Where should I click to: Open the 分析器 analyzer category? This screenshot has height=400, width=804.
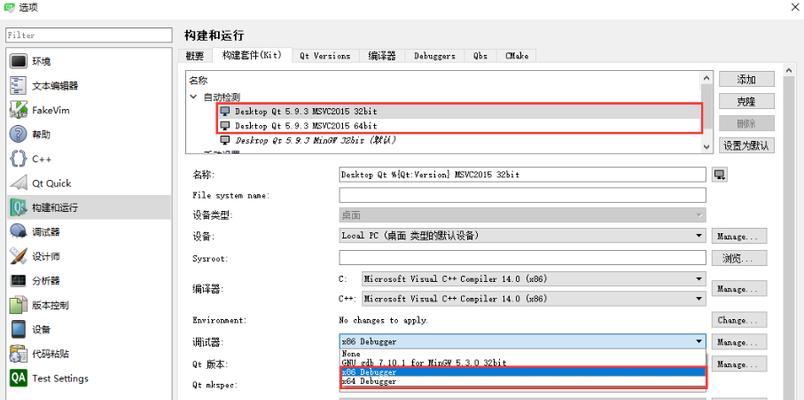90,281
